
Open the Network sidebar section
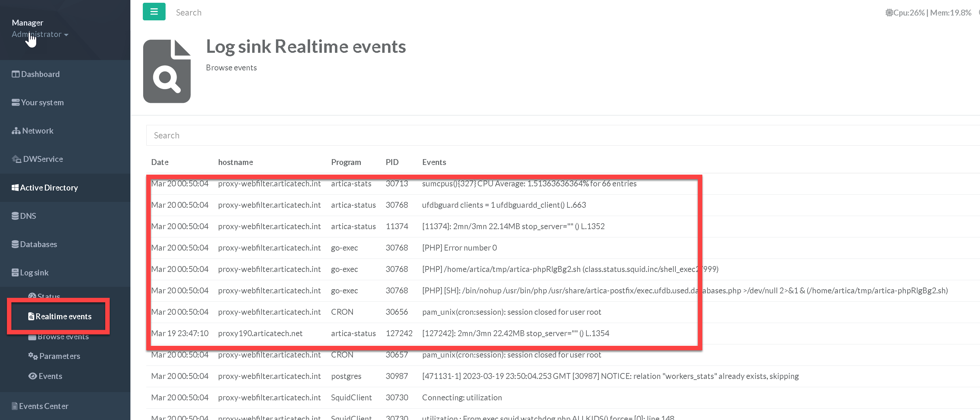point(37,130)
